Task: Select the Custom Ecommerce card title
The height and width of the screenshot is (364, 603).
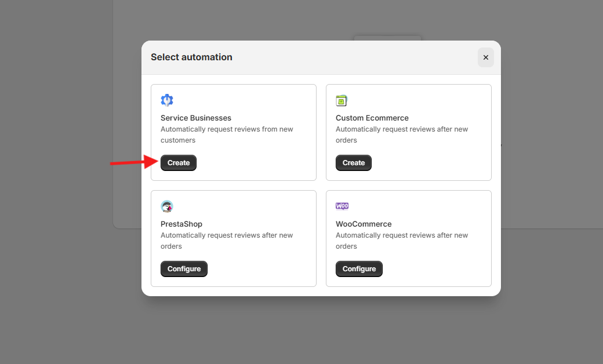Action: [372, 118]
